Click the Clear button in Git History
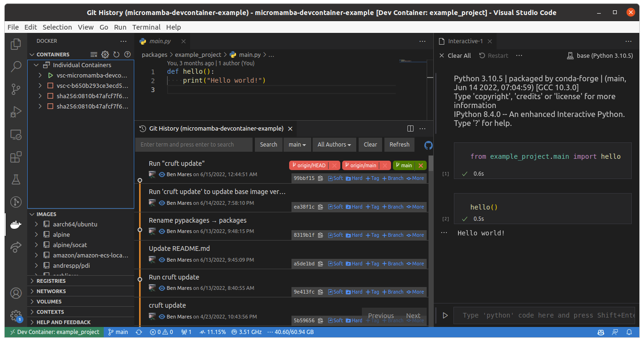 370,145
